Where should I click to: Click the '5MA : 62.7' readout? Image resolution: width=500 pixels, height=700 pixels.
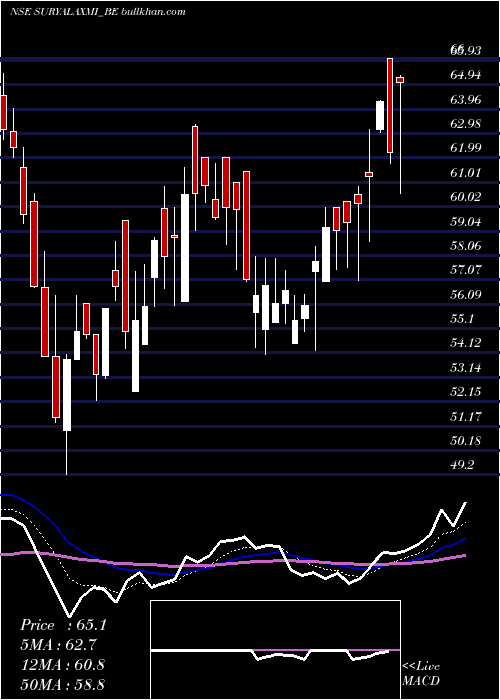point(58,645)
